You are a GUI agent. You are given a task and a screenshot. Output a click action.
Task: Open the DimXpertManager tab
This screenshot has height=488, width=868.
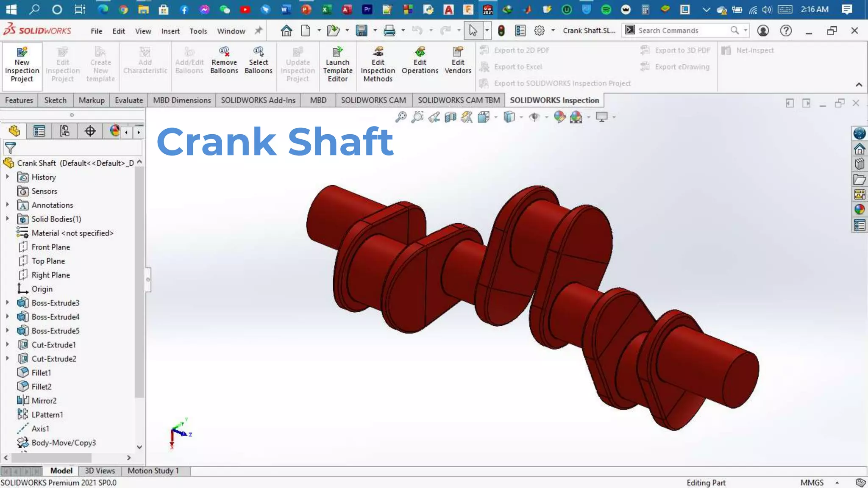pyautogui.click(x=90, y=131)
